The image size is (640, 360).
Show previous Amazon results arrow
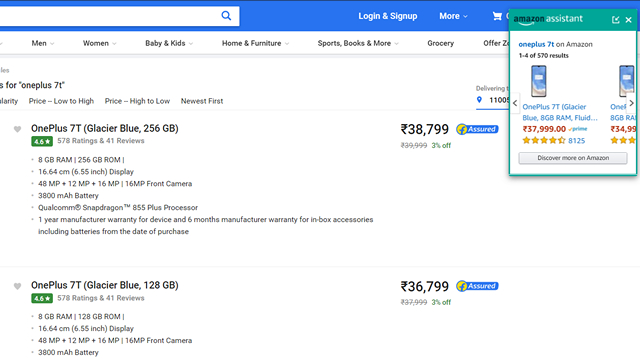point(515,103)
